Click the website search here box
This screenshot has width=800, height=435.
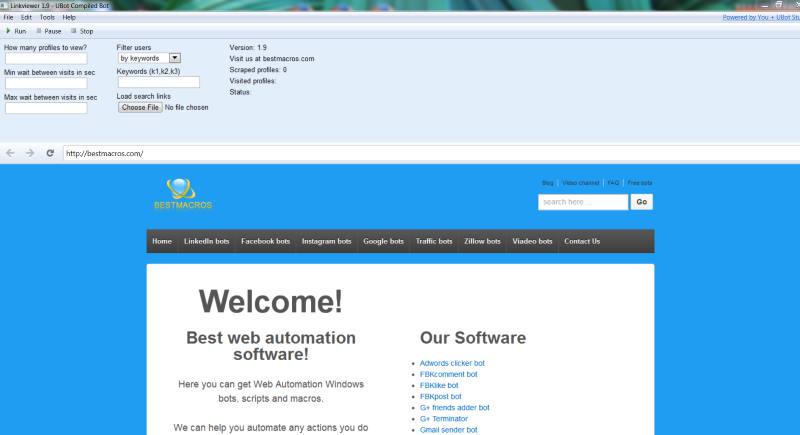coord(583,202)
